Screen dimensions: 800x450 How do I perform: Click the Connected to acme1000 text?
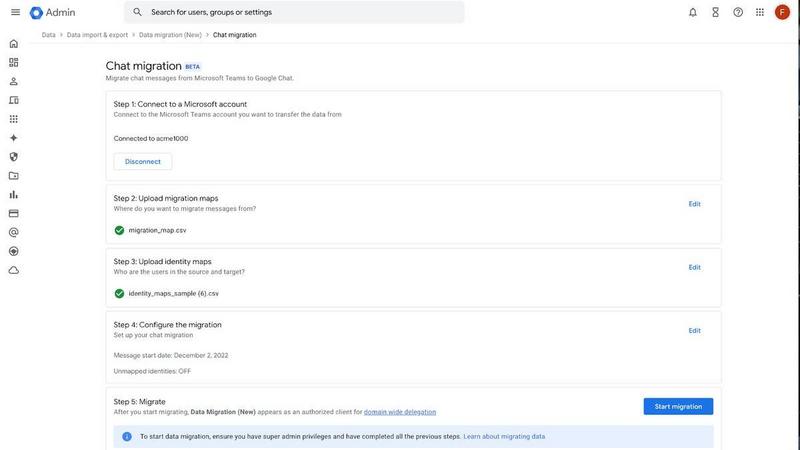click(x=151, y=138)
